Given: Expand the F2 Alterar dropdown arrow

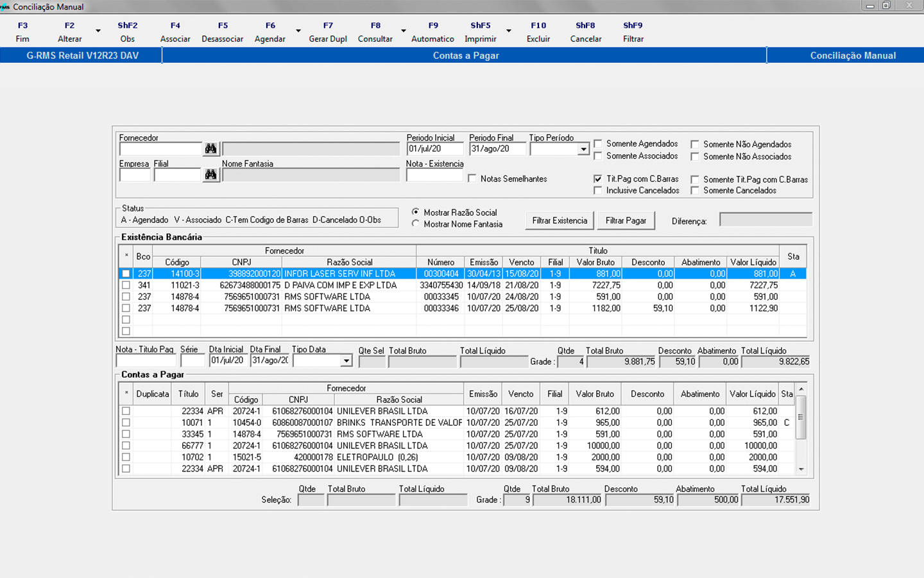Looking at the screenshot, I should [x=98, y=31].
